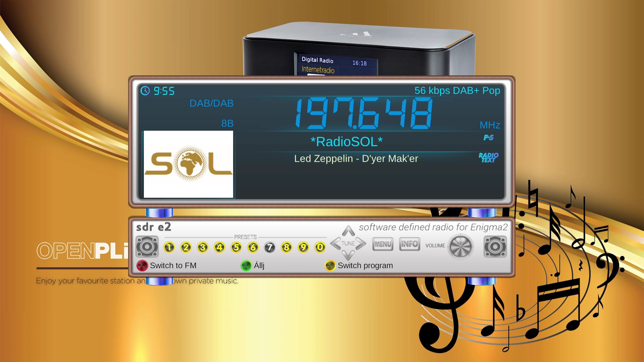The width and height of the screenshot is (644, 362).
Task: Choose preset number 0
Action: tap(320, 247)
